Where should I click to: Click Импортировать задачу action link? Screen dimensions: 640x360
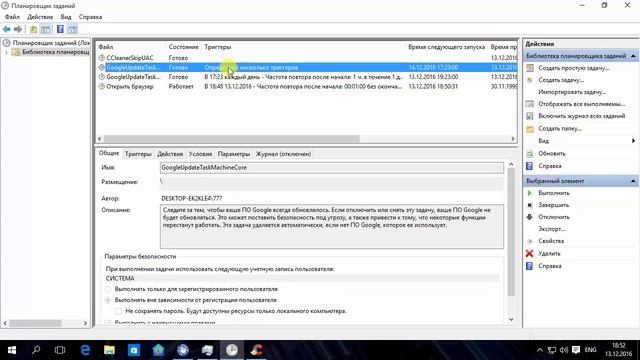[x=572, y=92]
